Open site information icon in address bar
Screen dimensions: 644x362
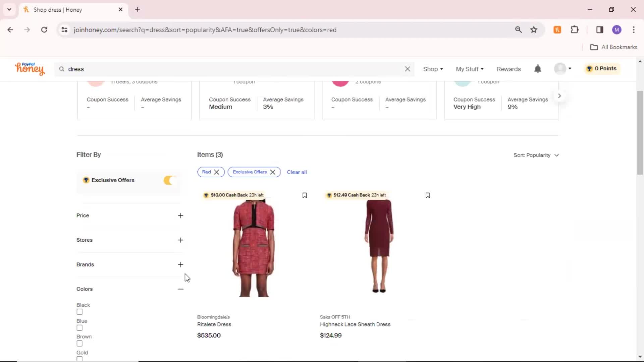[x=64, y=30]
